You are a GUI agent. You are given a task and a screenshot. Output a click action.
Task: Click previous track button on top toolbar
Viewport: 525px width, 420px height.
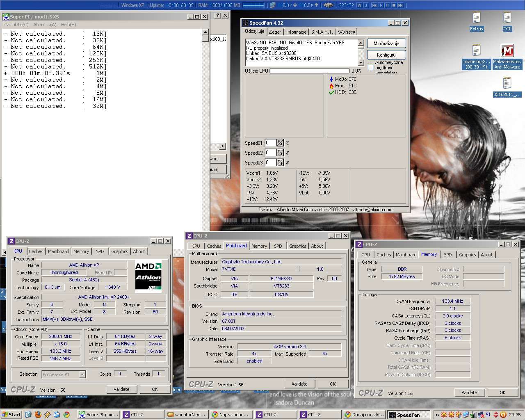(374, 5)
